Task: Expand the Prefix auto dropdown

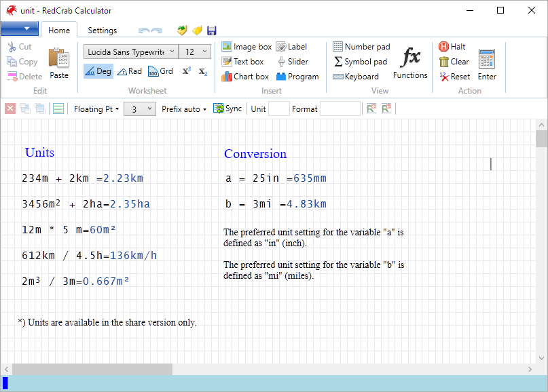Action: 184,109
